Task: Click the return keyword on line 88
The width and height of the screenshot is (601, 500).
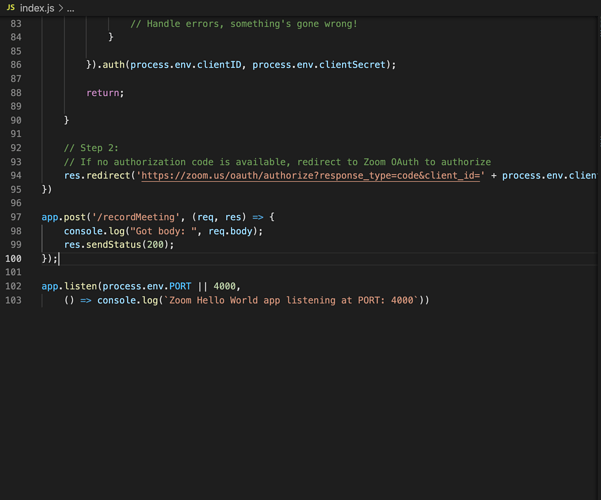Action: [x=103, y=93]
